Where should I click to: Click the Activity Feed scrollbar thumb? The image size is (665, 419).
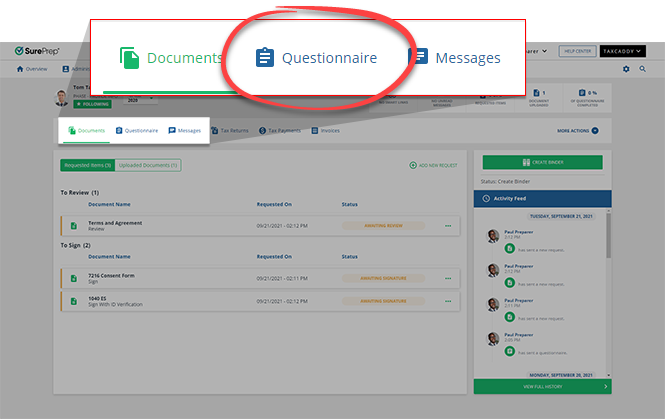click(609, 236)
